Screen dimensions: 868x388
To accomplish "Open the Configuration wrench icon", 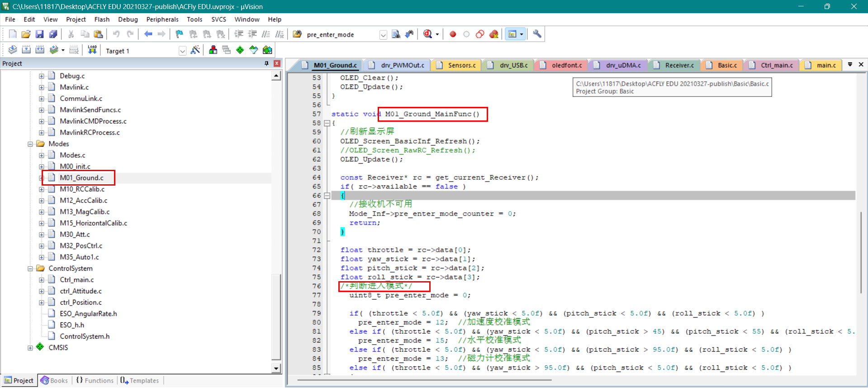I will pyautogui.click(x=537, y=34).
